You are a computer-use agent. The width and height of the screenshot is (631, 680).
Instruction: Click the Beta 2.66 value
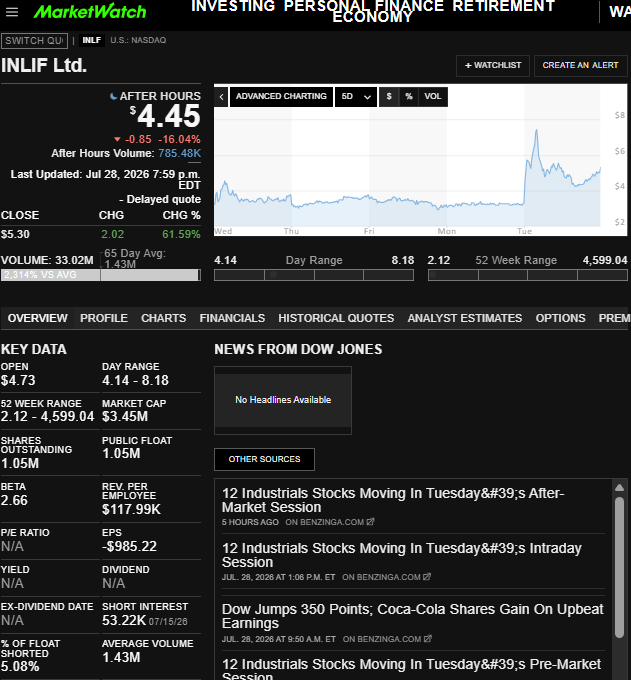click(14, 500)
